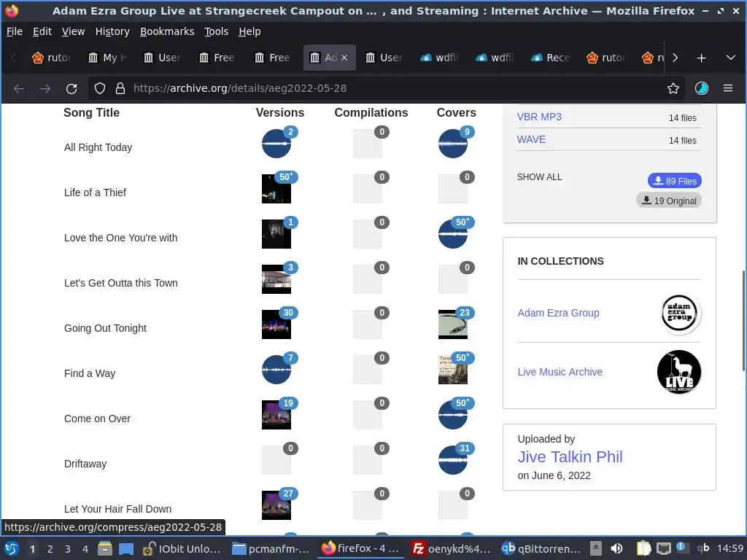Open Tools menu
Viewport: 747px width, 560px height.
click(x=216, y=31)
